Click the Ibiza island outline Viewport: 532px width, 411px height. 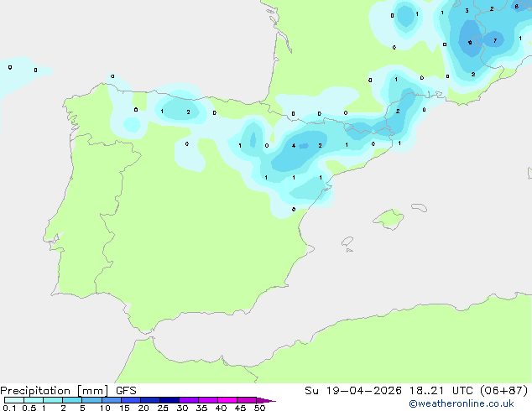(347, 242)
